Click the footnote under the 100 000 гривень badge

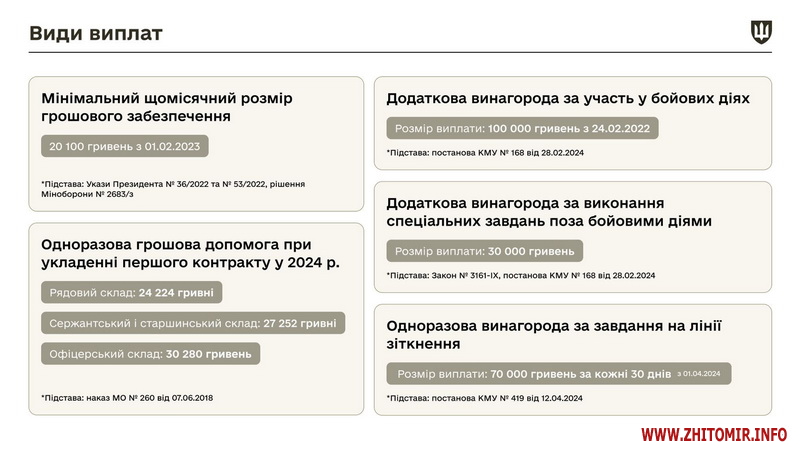pyautogui.click(x=485, y=152)
